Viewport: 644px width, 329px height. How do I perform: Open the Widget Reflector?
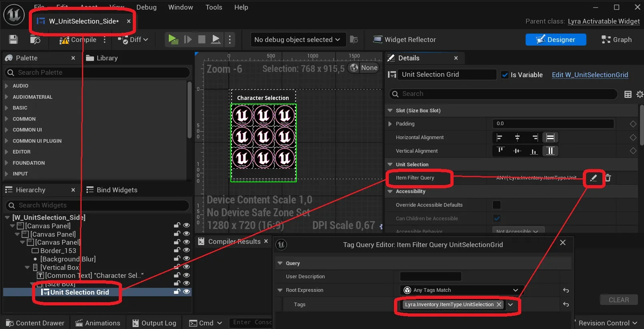tap(404, 40)
